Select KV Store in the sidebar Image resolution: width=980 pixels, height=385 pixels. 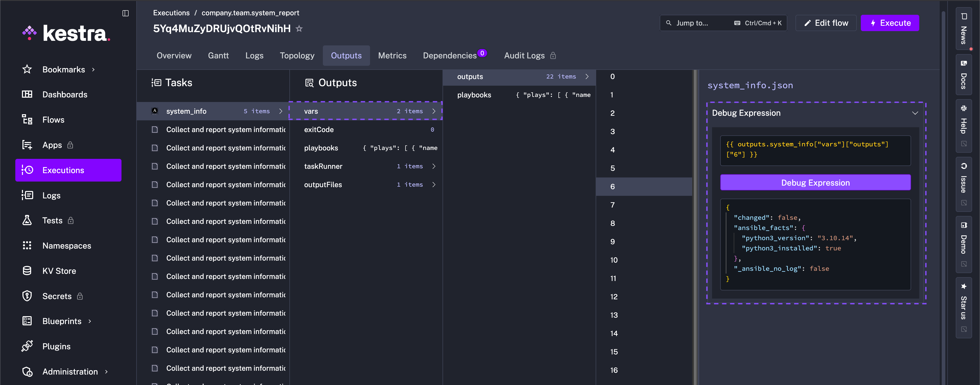point(59,271)
